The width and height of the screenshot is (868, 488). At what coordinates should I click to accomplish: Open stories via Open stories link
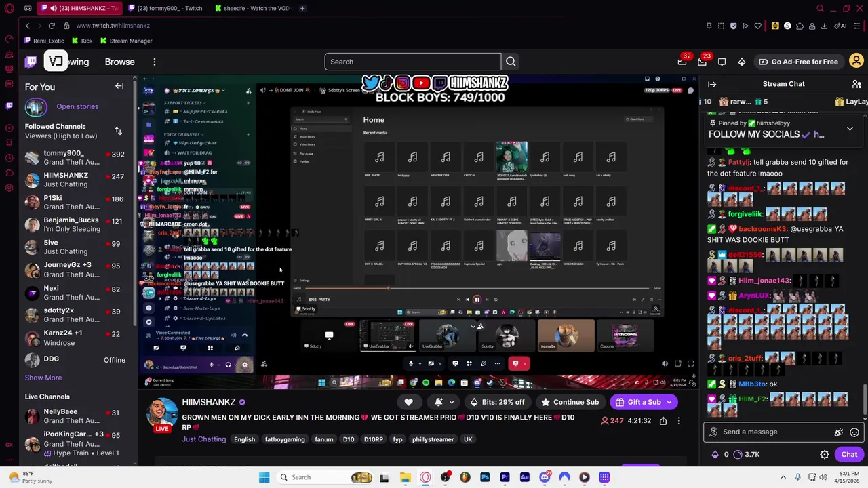[77, 106]
